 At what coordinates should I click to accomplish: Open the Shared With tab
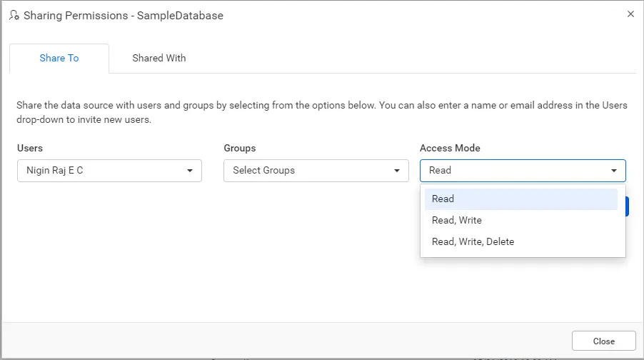pyautogui.click(x=159, y=59)
